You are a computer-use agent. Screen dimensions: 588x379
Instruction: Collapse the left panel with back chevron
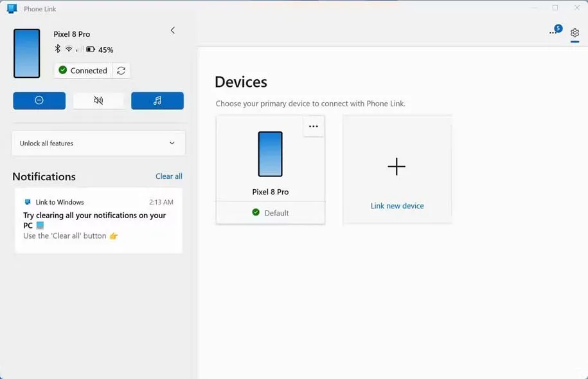click(x=172, y=31)
